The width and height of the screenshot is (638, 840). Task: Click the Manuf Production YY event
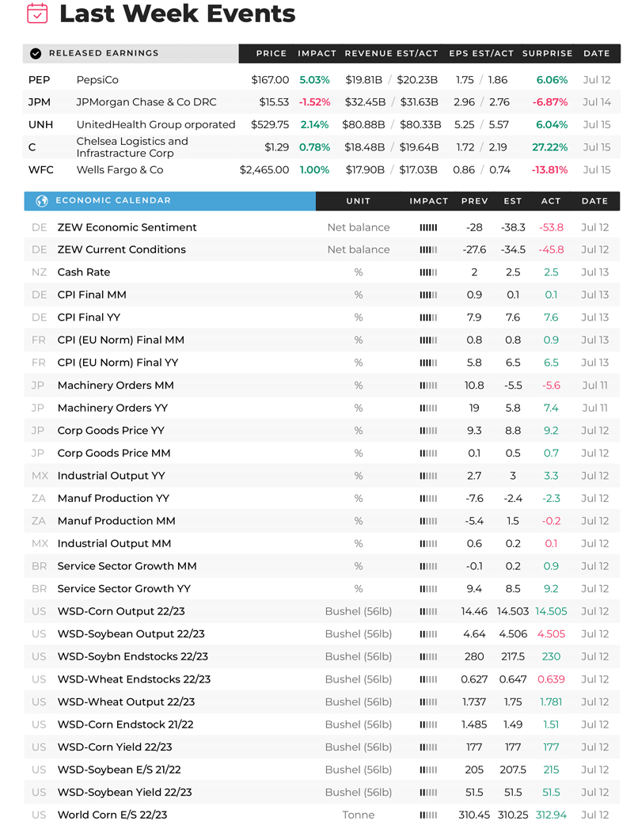(113, 499)
